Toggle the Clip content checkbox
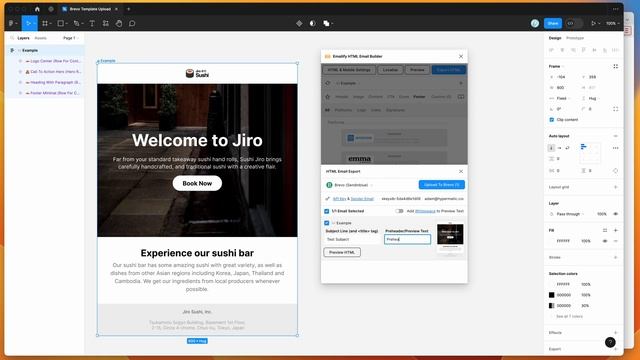The height and width of the screenshot is (360, 640). (x=551, y=120)
